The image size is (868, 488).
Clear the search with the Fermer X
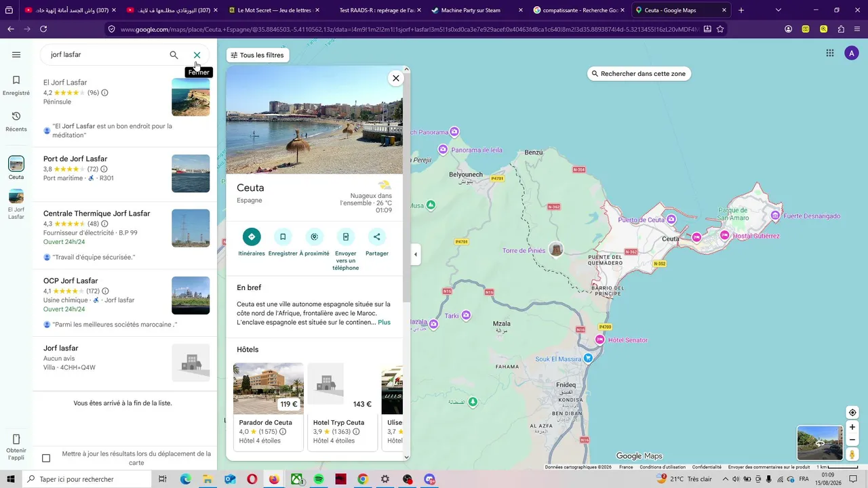point(197,55)
